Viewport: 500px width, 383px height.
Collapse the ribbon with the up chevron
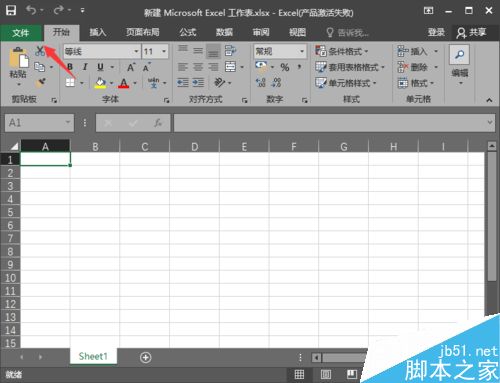pyautogui.click(x=489, y=100)
